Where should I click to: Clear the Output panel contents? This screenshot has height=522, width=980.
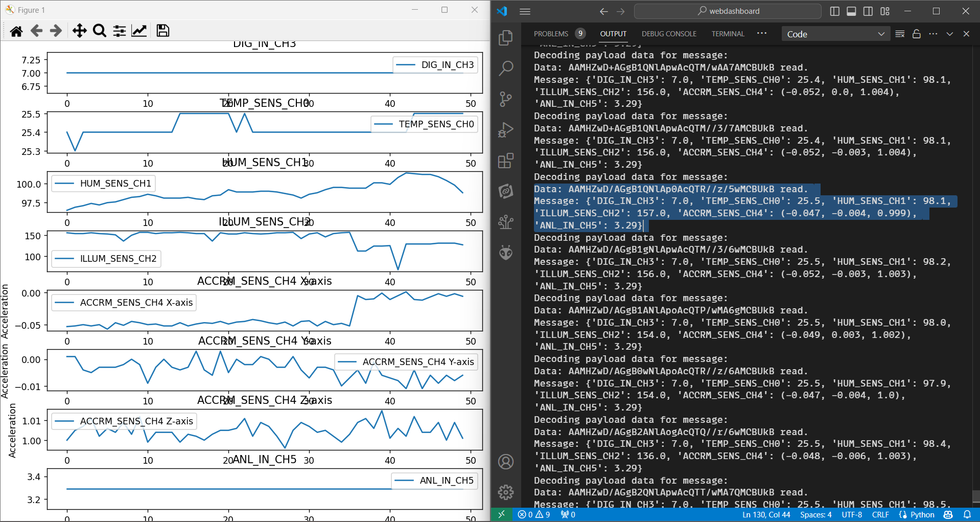(x=900, y=34)
